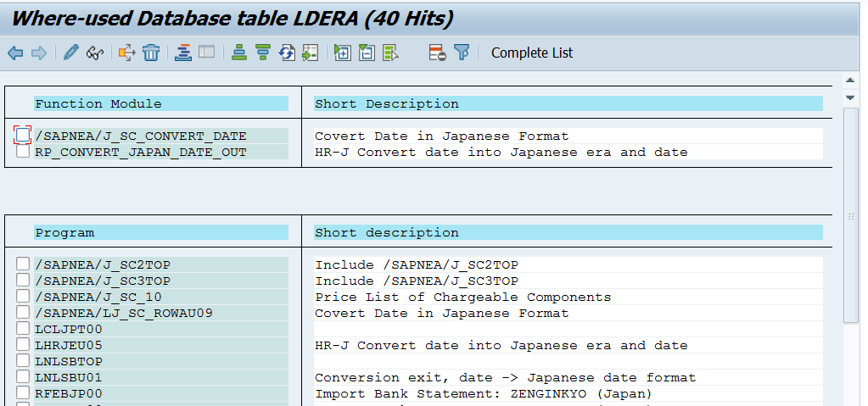This screenshot has width=868, height=406.
Task: Click the Program table's Short description header
Action: coord(568,232)
